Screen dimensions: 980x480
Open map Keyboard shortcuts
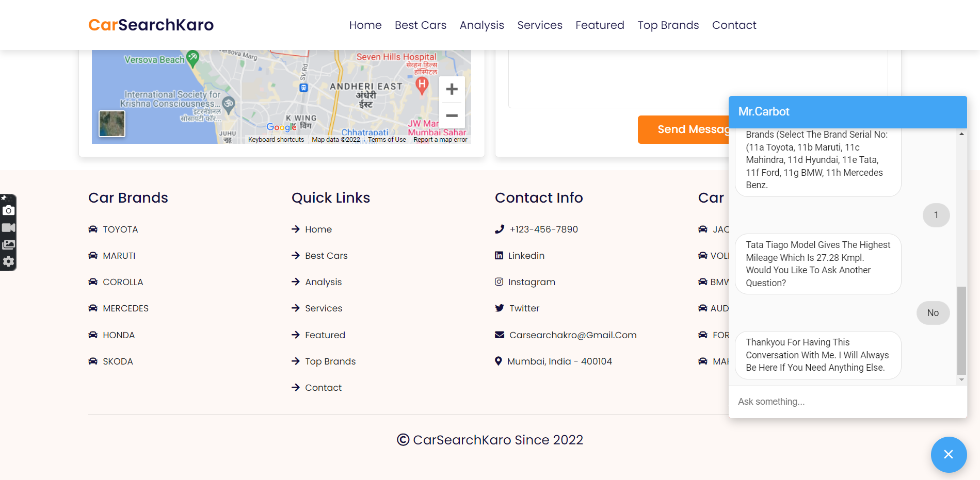276,140
